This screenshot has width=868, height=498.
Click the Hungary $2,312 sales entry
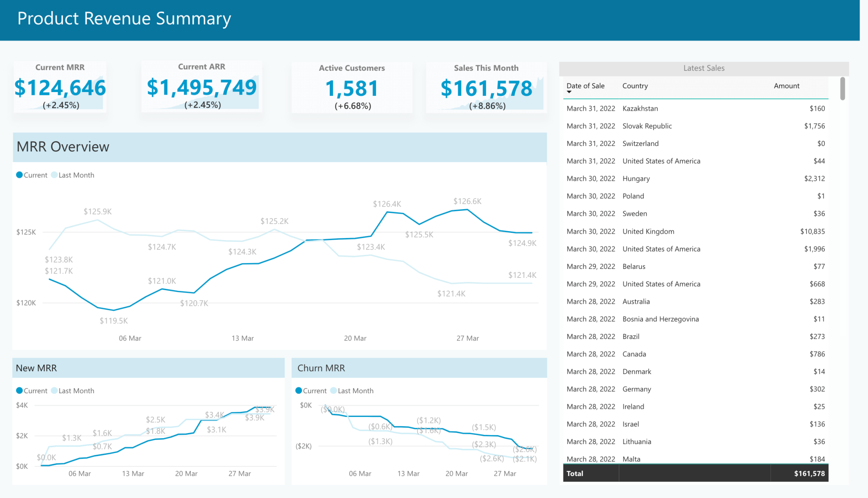tap(695, 178)
